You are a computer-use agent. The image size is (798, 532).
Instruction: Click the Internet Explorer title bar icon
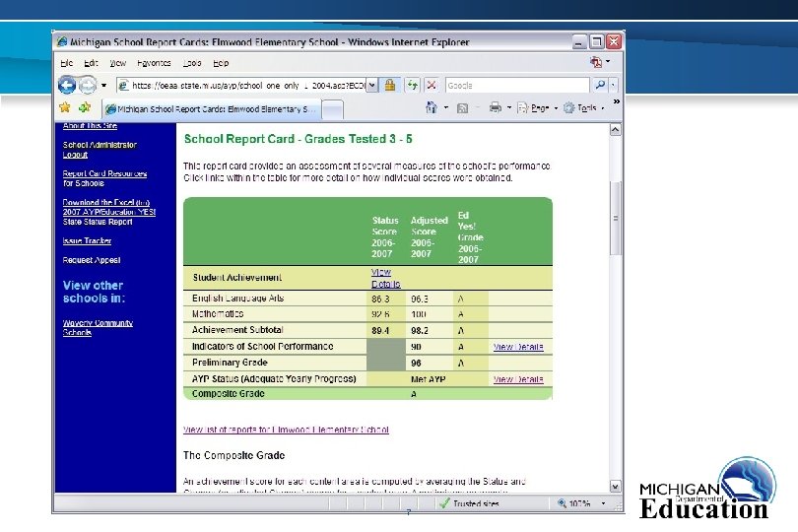pyautogui.click(x=62, y=41)
